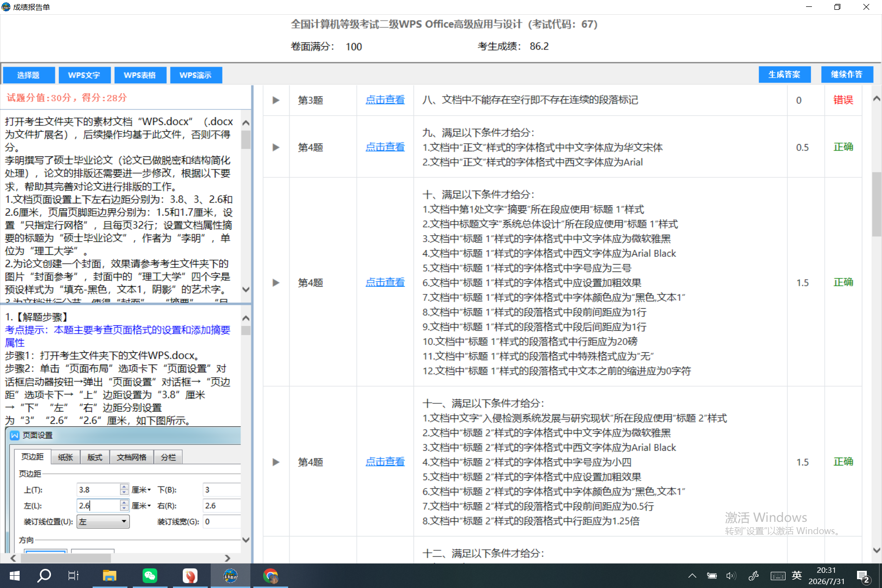Open Chrome from the taskbar
The width and height of the screenshot is (882, 588).
[x=270, y=576]
